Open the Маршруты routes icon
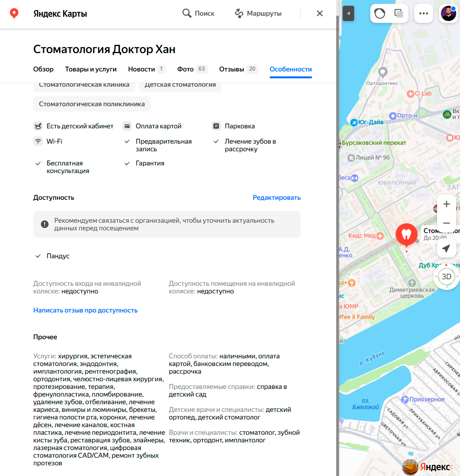 239,13
